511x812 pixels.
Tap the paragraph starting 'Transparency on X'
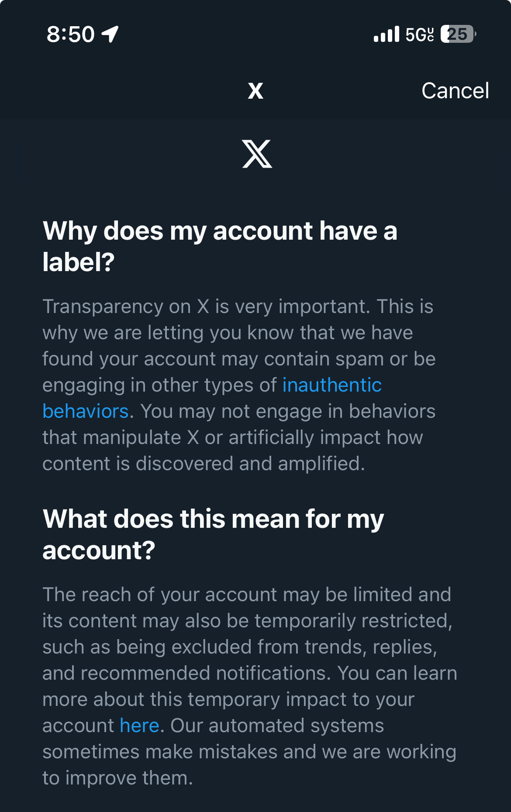point(239,385)
